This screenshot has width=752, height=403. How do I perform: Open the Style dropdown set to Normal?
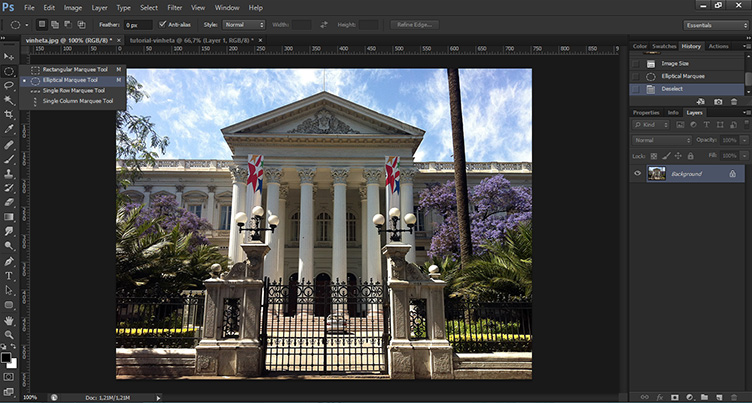(x=246, y=24)
